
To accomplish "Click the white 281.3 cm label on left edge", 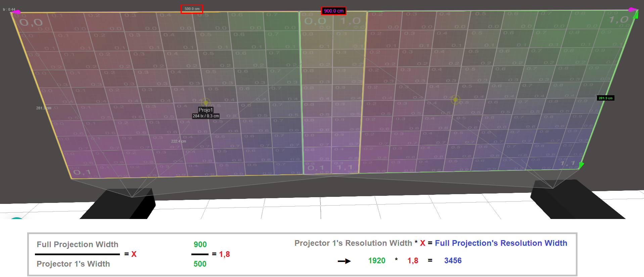I will [x=43, y=108].
